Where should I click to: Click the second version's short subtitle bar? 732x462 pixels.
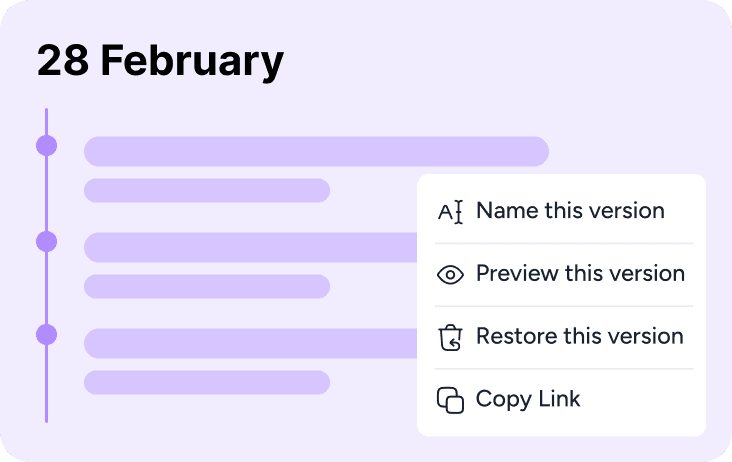[207, 287]
